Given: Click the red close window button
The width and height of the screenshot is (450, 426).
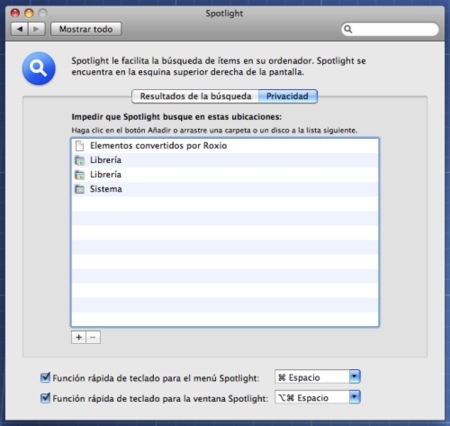Looking at the screenshot, I should click(15, 13).
